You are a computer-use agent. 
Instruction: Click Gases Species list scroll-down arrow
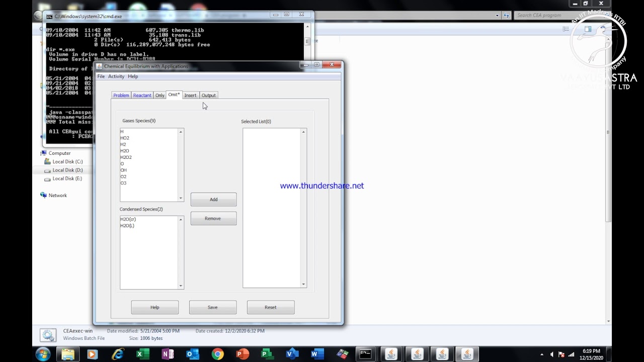(181, 198)
